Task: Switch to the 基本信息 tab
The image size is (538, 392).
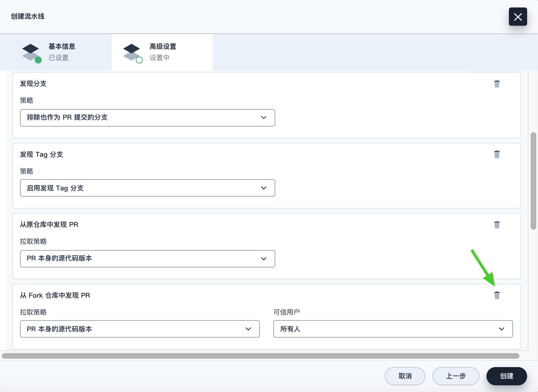Action: 56,52
